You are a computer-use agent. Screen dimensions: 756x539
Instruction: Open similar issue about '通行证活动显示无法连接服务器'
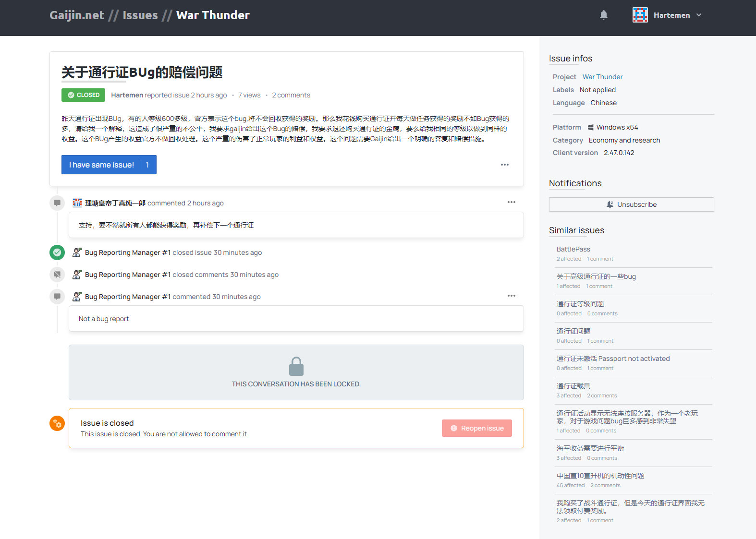pos(627,417)
